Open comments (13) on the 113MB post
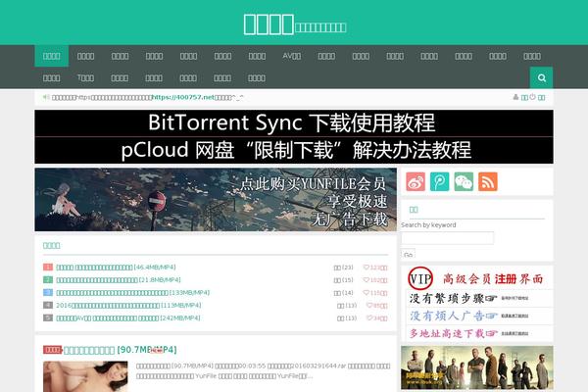The image size is (588, 392). [x=347, y=306]
